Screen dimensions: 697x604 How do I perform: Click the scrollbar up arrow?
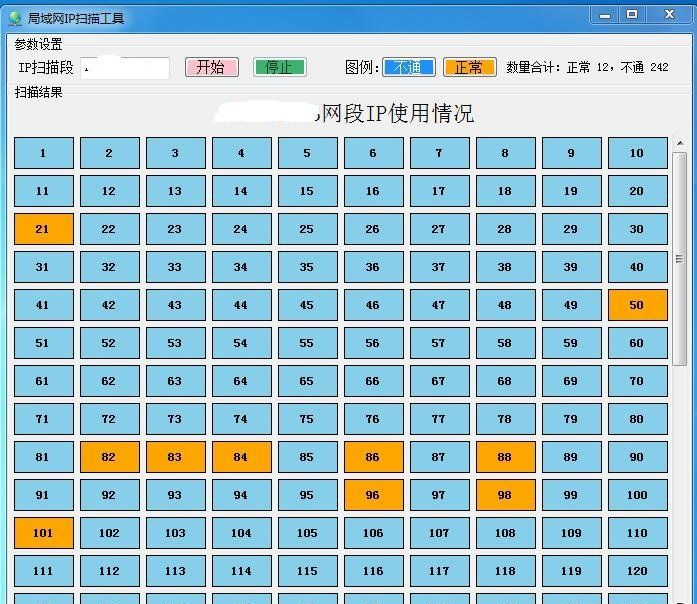(680, 145)
